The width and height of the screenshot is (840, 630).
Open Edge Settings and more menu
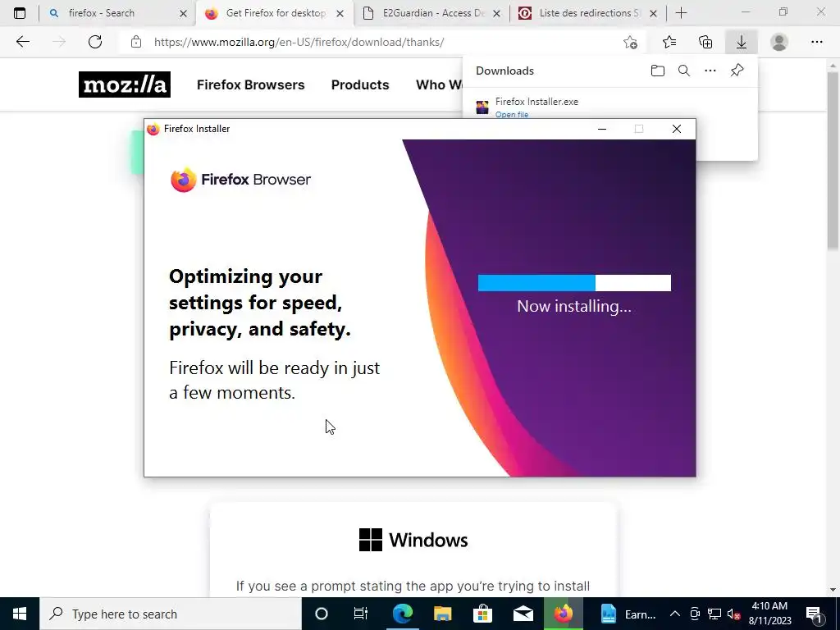[x=816, y=42]
